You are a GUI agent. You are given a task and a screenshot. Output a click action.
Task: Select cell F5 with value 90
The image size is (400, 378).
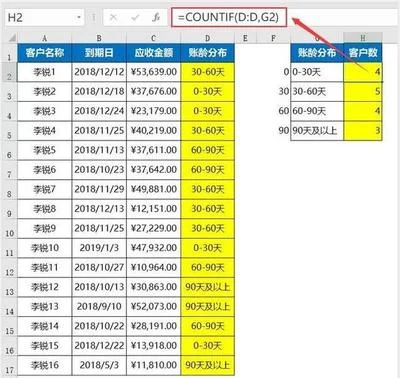(273, 131)
